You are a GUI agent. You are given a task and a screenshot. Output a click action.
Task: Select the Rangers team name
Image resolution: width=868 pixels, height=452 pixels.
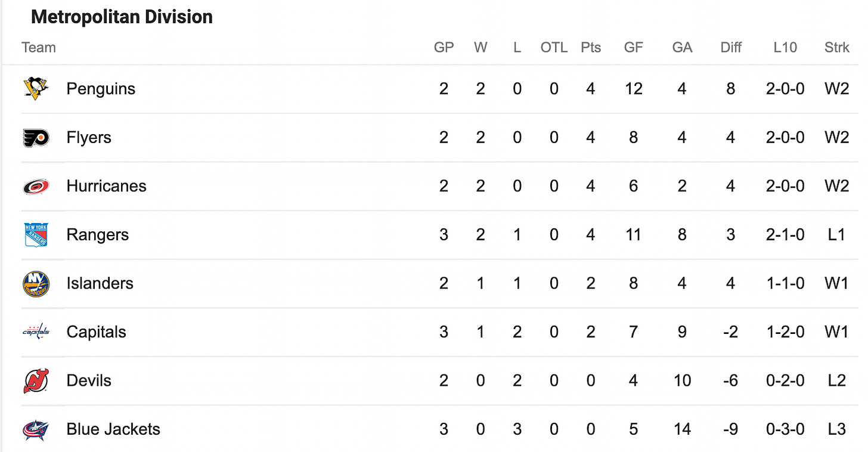click(97, 235)
